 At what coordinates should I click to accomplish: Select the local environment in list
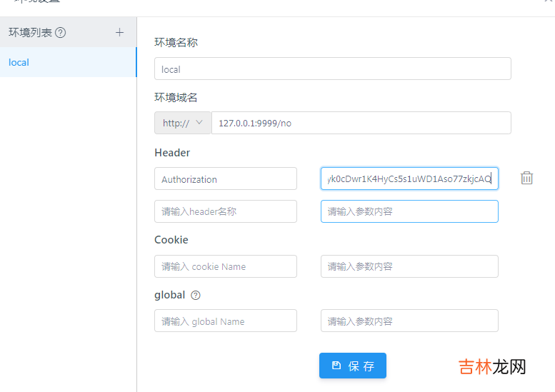point(68,62)
